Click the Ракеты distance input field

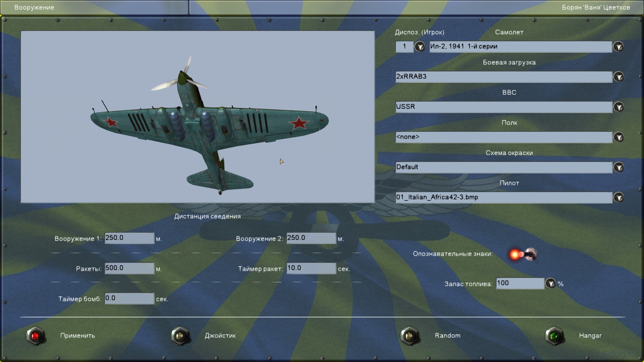129,268
